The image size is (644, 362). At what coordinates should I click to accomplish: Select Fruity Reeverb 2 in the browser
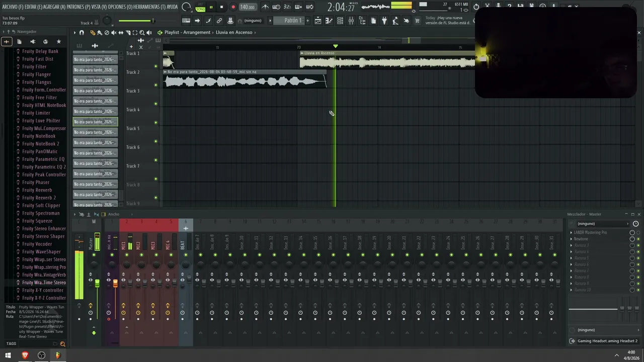(x=39, y=198)
